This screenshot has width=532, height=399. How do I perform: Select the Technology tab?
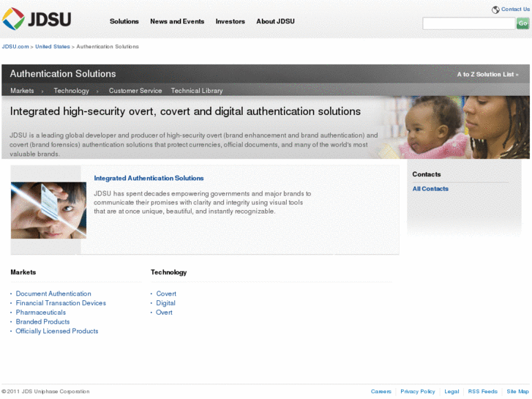tap(71, 91)
